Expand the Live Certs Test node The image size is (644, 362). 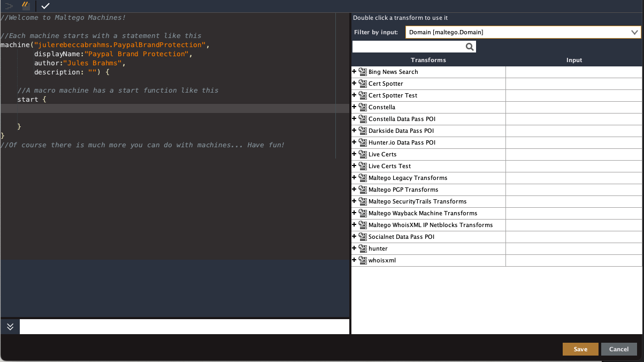[354, 166]
